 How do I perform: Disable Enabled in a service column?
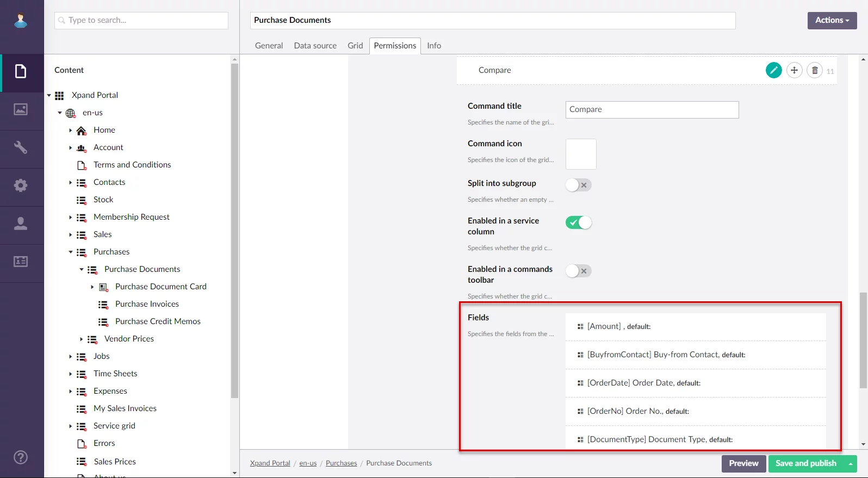click(578, 222)
